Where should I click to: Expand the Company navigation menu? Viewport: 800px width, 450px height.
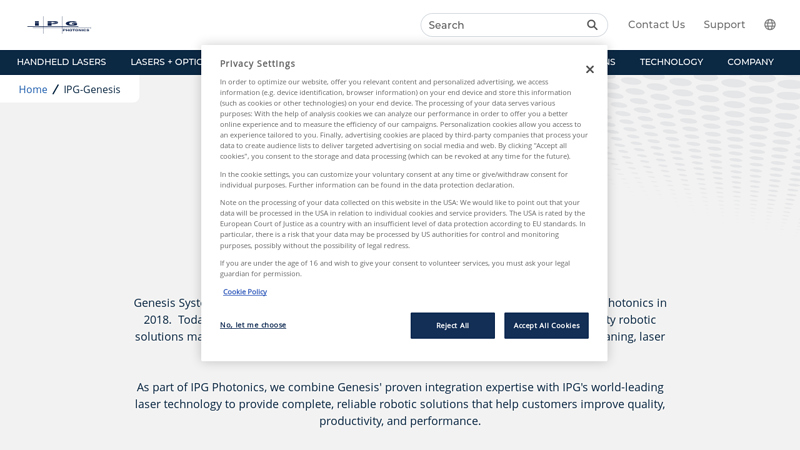point(750,62)
